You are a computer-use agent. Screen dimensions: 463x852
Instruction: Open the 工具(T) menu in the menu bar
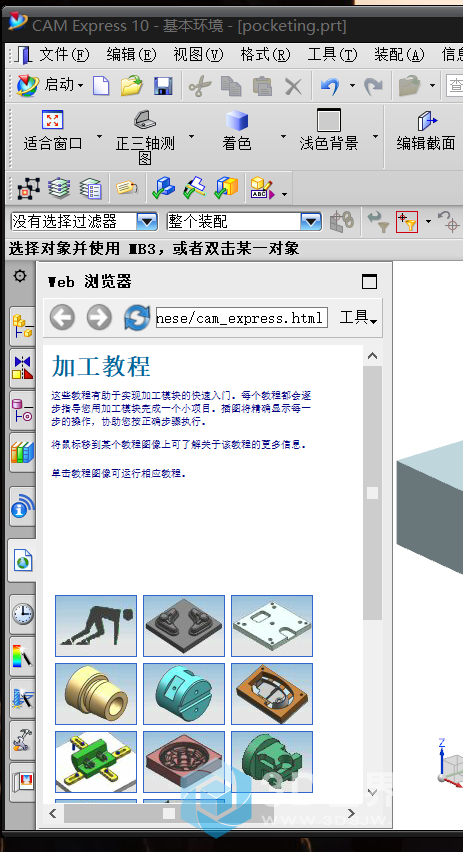pyautogui.click(x=332, y=54)
